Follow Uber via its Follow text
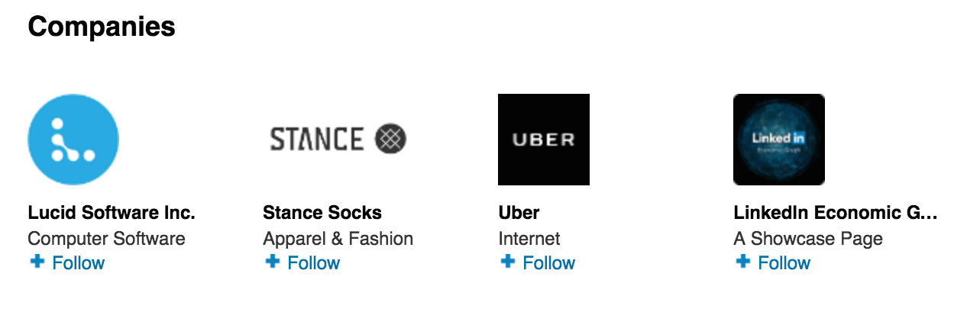 click(549, 262)
